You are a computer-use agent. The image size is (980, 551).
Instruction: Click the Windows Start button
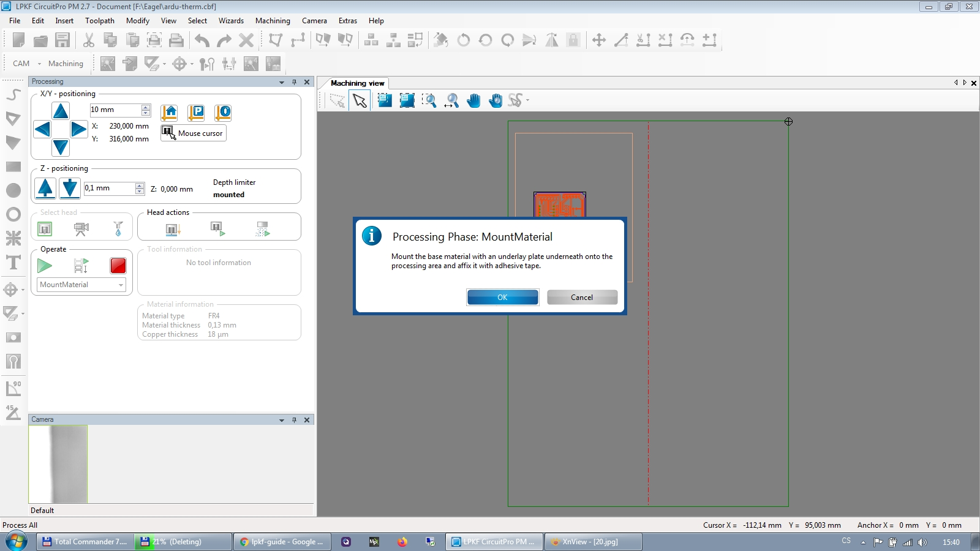(x=17, y=542)
